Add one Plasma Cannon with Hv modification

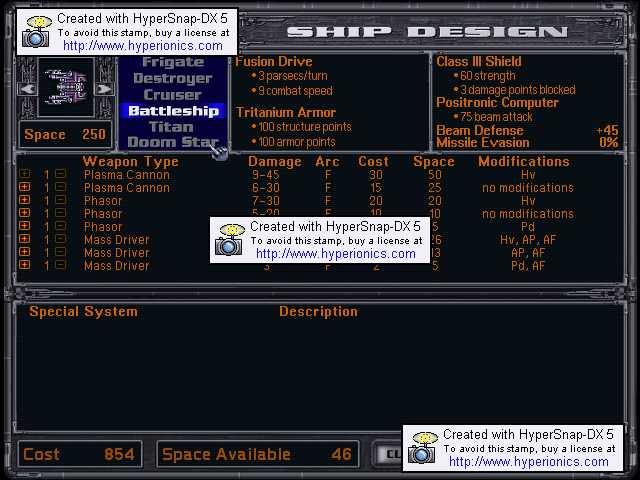point(24,174)
